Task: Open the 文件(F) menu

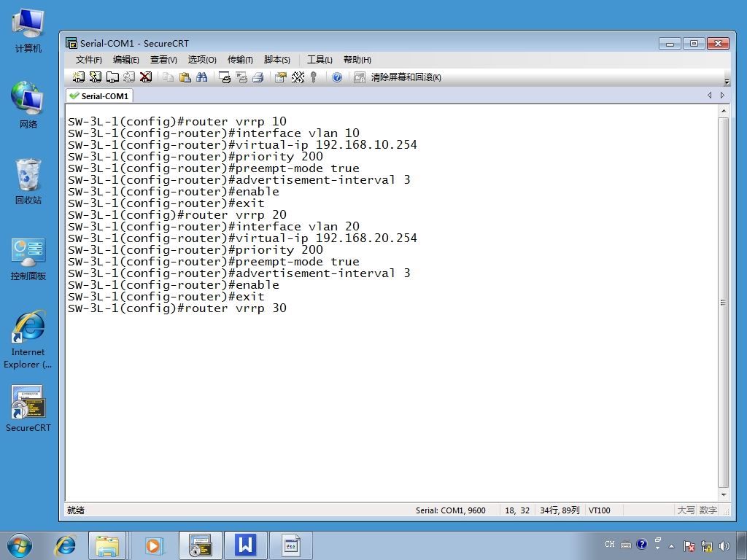Action: (88, 60)
